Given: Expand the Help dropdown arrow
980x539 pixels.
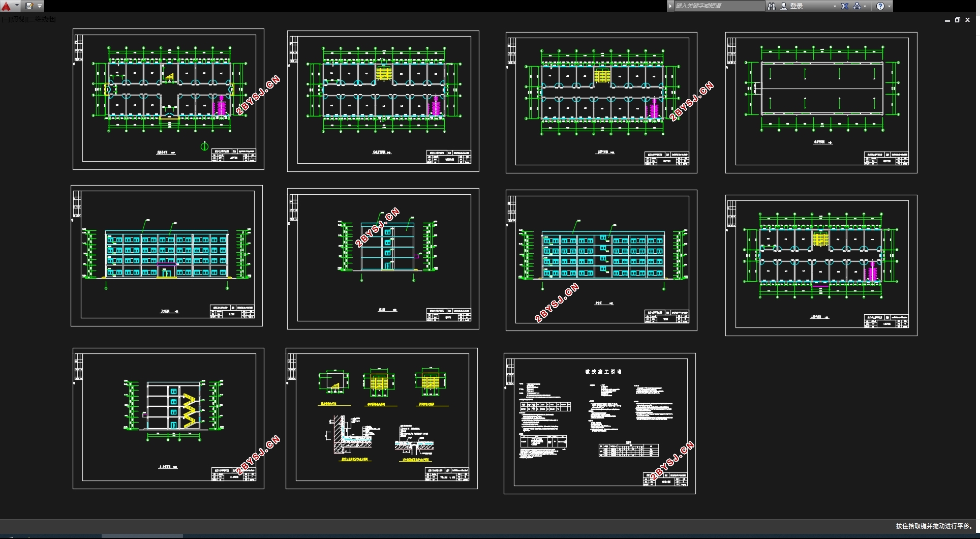Looking at the screenshot, I should [889, 6].
